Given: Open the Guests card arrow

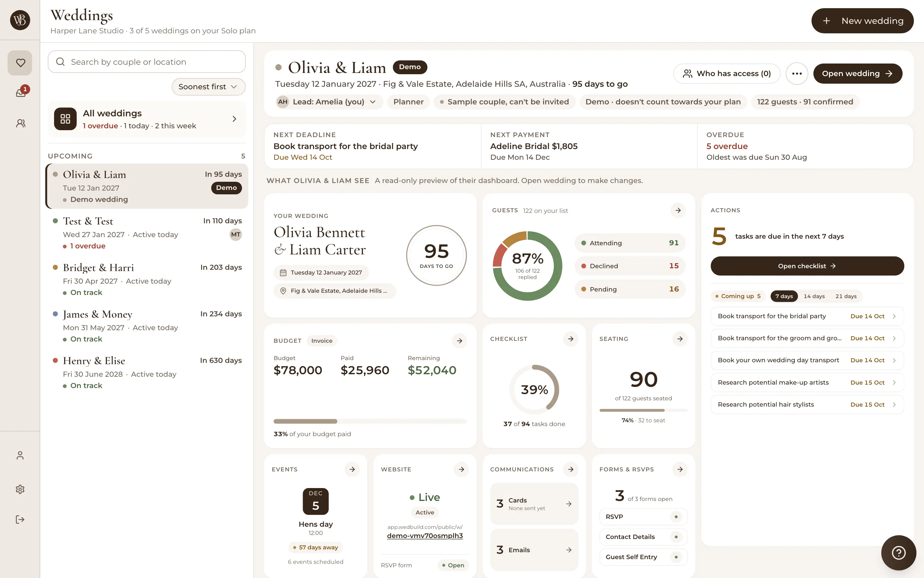Looking at the screenshot, I should [678, 210].
